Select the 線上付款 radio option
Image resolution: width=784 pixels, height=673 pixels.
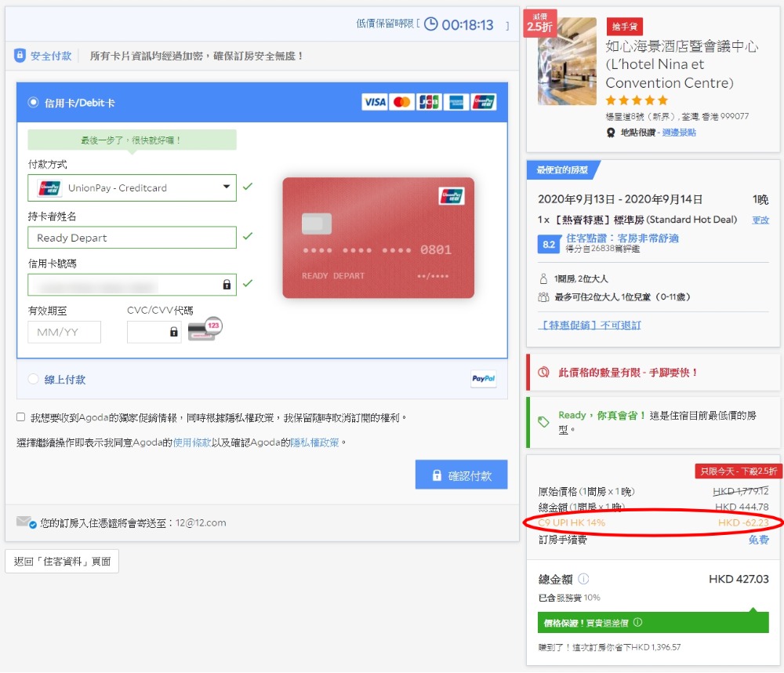[x=33, y=379]
